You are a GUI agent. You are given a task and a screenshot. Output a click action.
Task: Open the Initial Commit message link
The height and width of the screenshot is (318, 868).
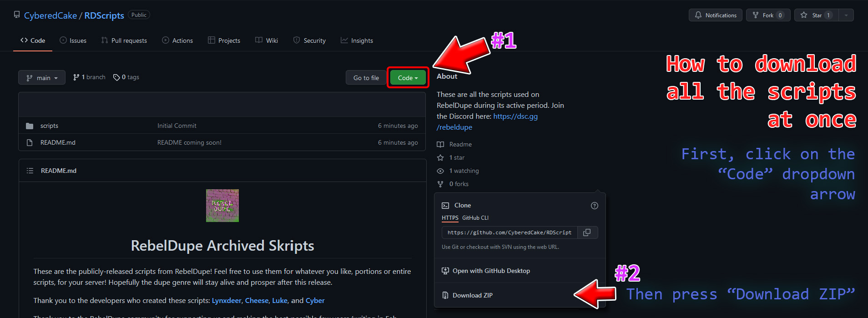[177, 126]
